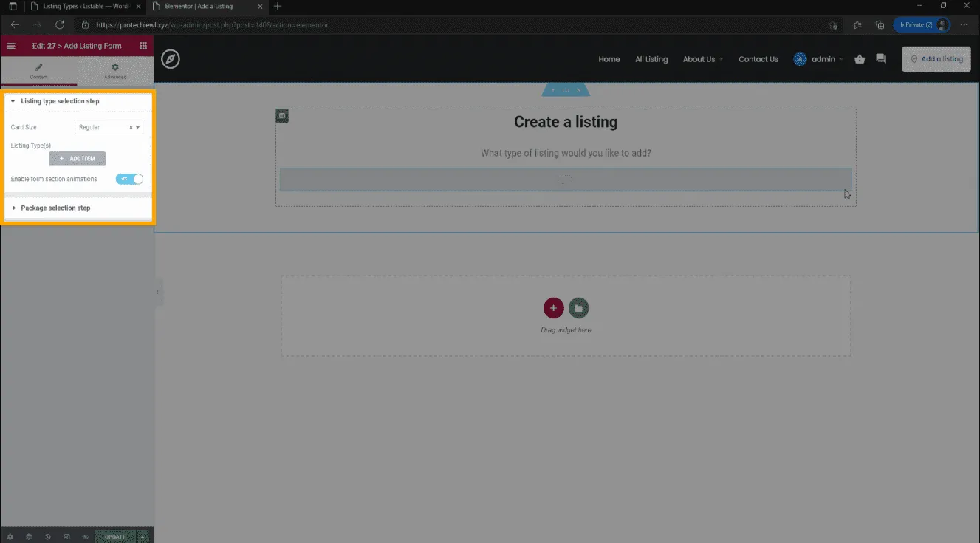
Task: Switch to the Advanced tab
Action: [115, 71]
